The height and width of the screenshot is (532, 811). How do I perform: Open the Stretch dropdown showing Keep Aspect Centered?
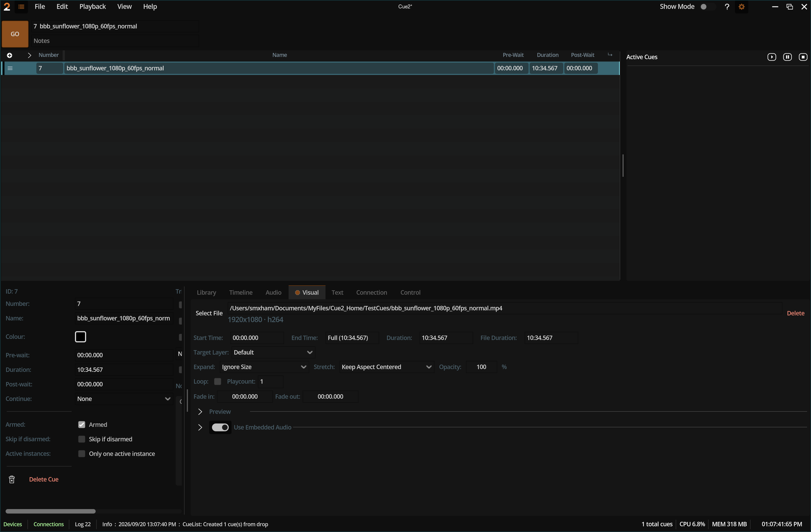pos(386,367)
